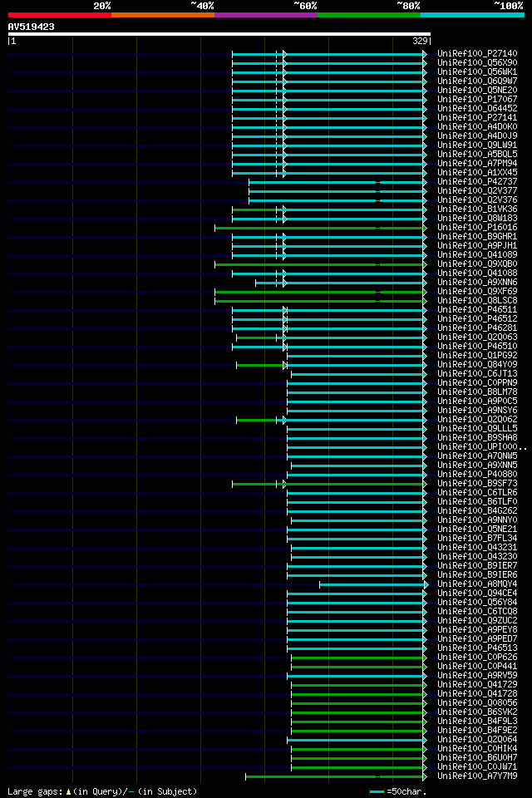Click the UniRef100_Q41729 label
Screen dimensions: 532x798
point(477,686)
